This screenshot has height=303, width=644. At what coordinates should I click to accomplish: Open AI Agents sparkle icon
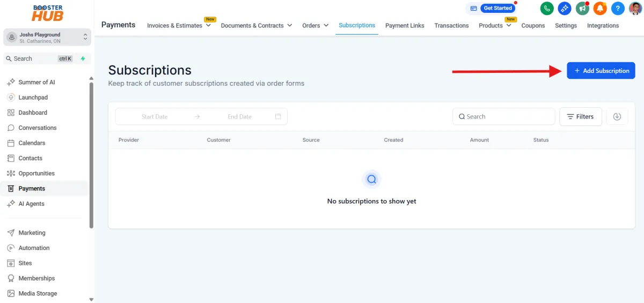[x=11, y=204]
